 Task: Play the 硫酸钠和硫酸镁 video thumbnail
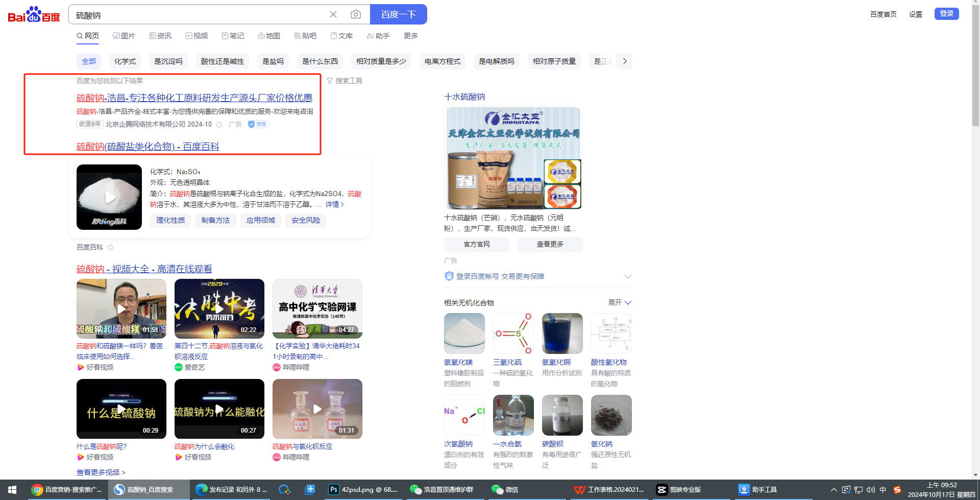click(121, 308)
